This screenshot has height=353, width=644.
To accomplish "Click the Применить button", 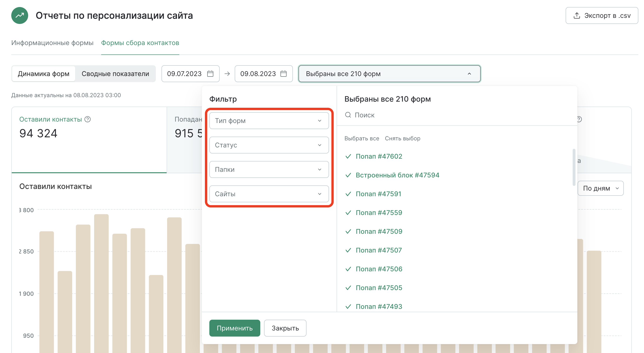I will pos(235,328).
